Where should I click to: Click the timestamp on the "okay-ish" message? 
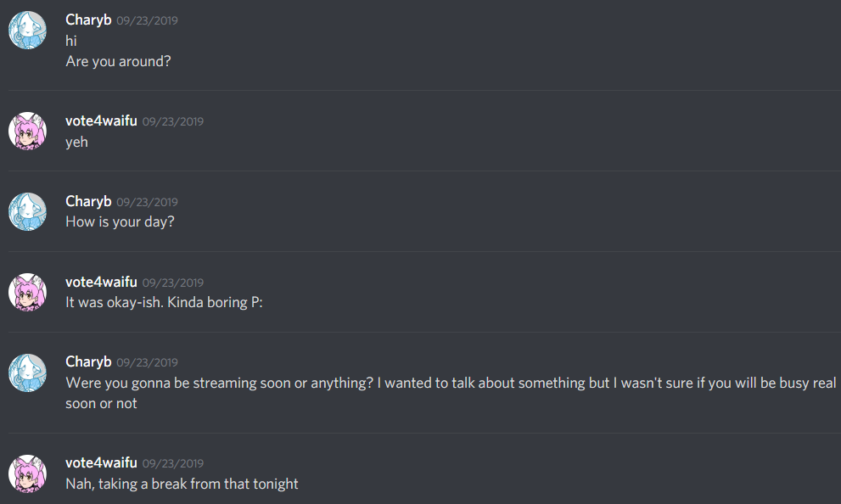(x=172, y=283)
